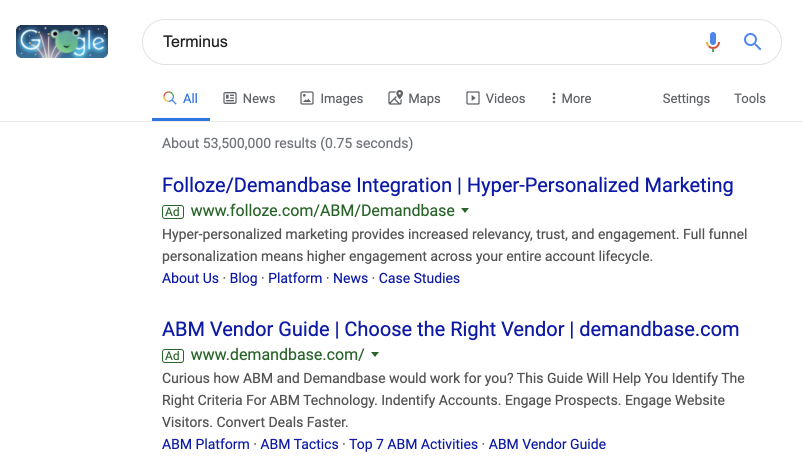Click the Ad badge beside www.demandbase.com
The height and width of the screenshot is (474, 803).
(173, 355)
